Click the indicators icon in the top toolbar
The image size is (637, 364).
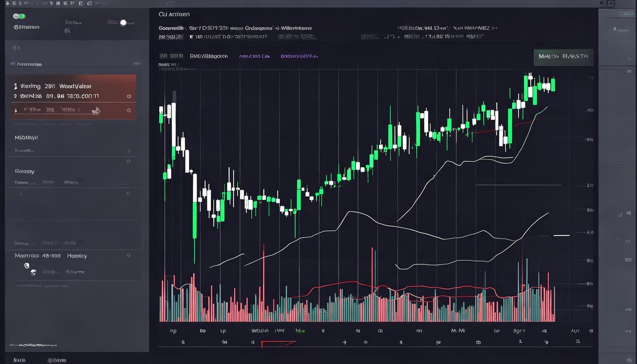(58, 3)
